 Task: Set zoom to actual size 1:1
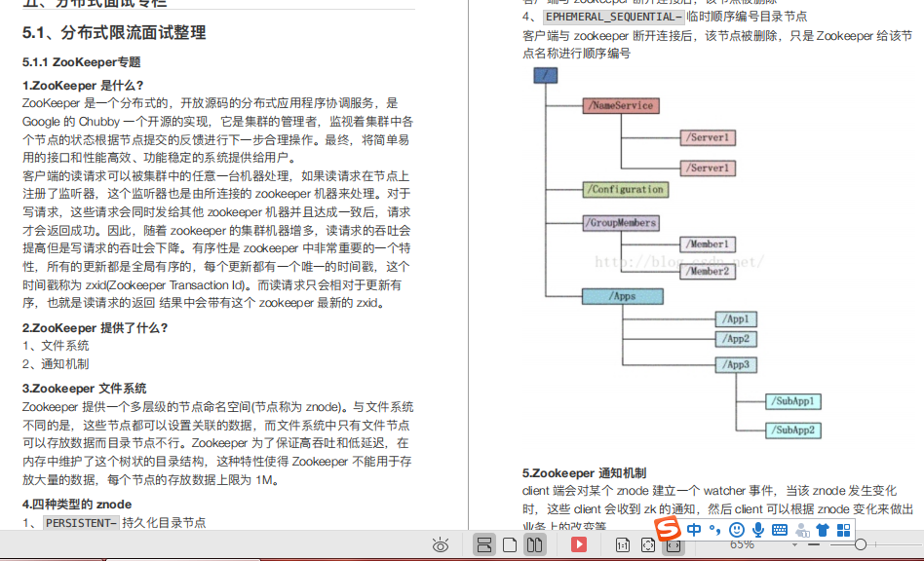click(622, 545)
